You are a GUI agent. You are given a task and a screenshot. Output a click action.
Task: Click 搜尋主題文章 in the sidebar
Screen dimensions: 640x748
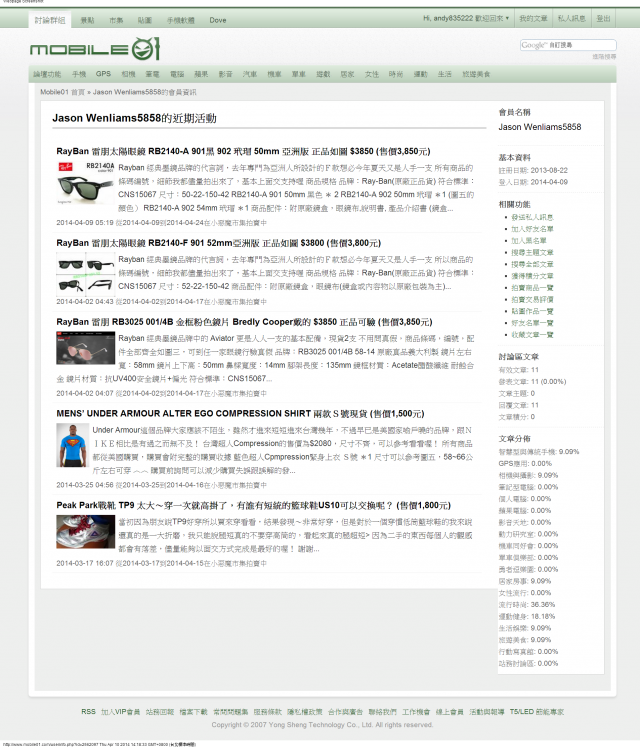point(532,252)
